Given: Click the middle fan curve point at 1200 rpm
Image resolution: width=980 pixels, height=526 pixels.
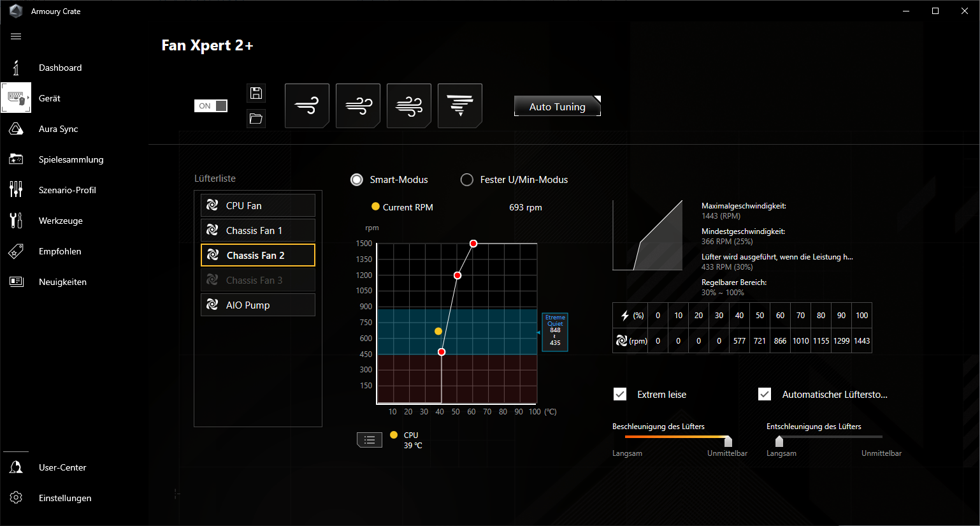Looking at the screenshot, I should (x=458, y=275).
